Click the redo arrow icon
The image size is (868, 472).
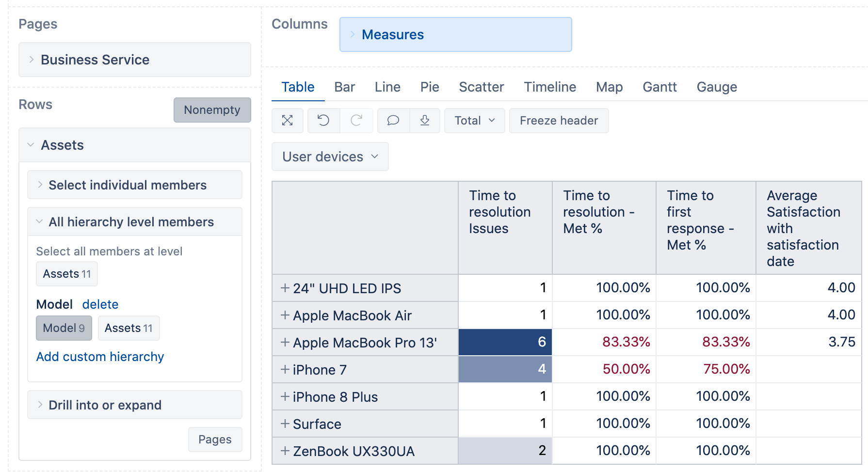pos(356,121)
